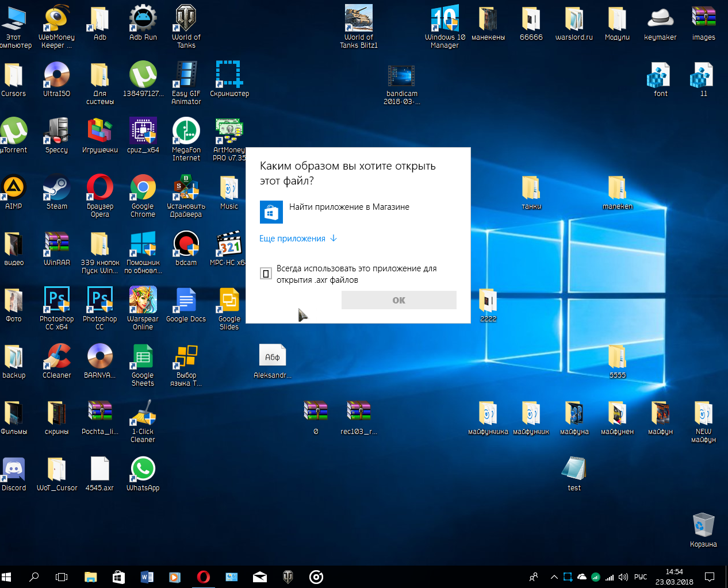Select the 1-Click Cleaner shortcut
This screenshot has width=728, height=588.
coord(143,421)
